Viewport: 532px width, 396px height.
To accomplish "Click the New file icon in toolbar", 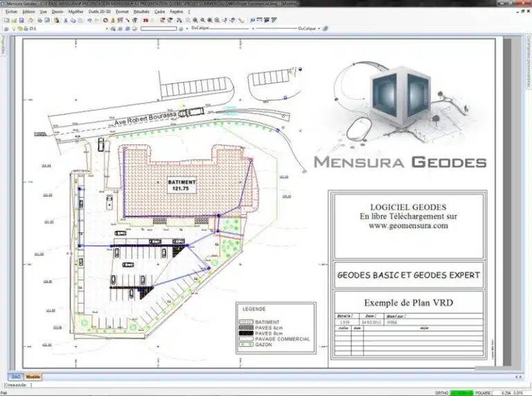I will tap(6, 21).
